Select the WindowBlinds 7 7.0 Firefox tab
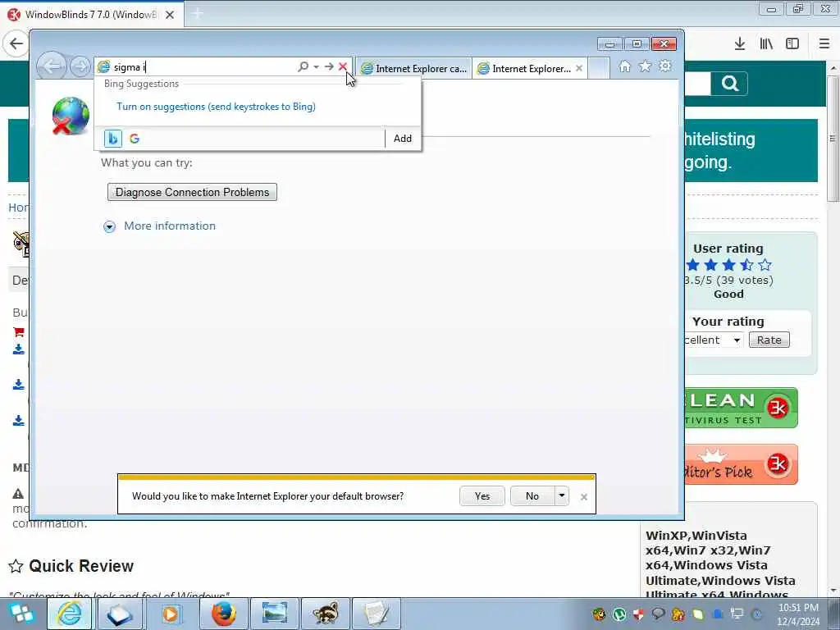The height and width of the screenshot is (630, 840). 91,15
